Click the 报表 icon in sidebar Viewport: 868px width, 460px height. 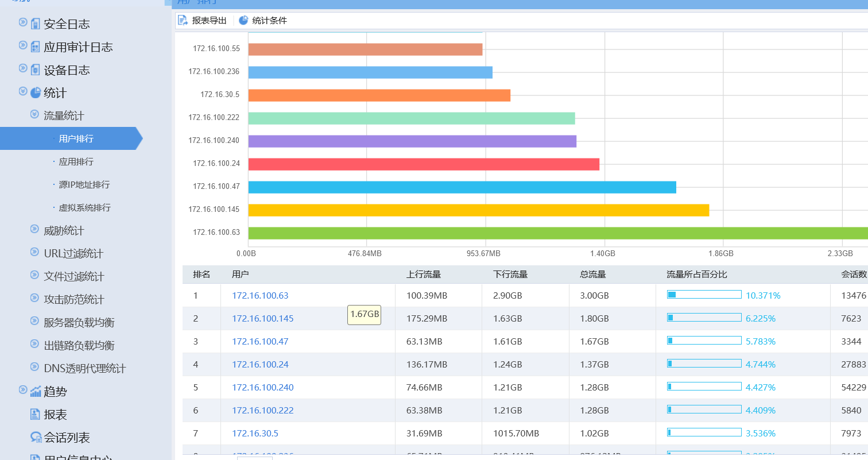pyautogui.click(x=36, y=415)
